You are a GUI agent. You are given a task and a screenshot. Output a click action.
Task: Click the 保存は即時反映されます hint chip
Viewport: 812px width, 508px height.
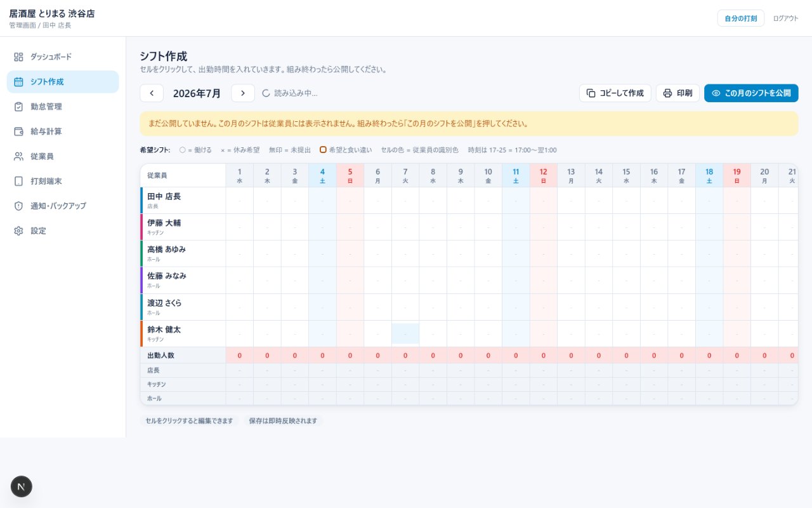283,421
